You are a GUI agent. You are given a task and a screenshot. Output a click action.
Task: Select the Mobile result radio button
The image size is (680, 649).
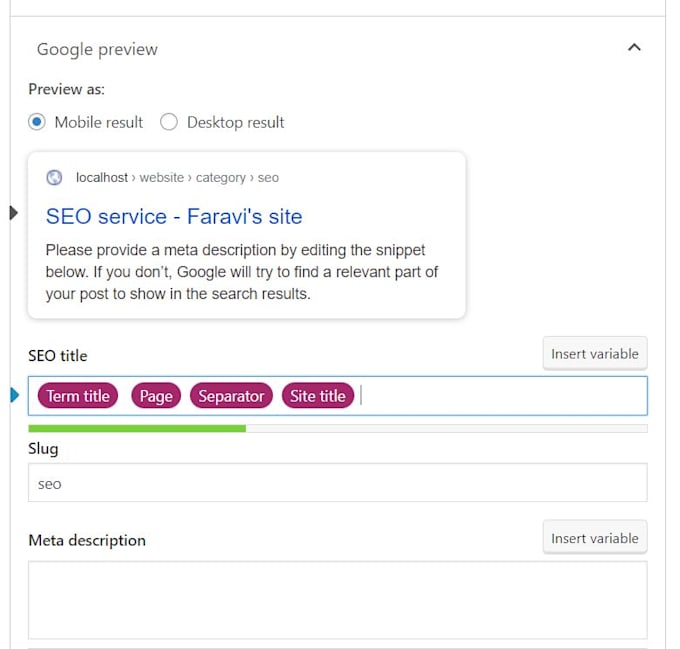pyautogui.click(x=37, y=122)
